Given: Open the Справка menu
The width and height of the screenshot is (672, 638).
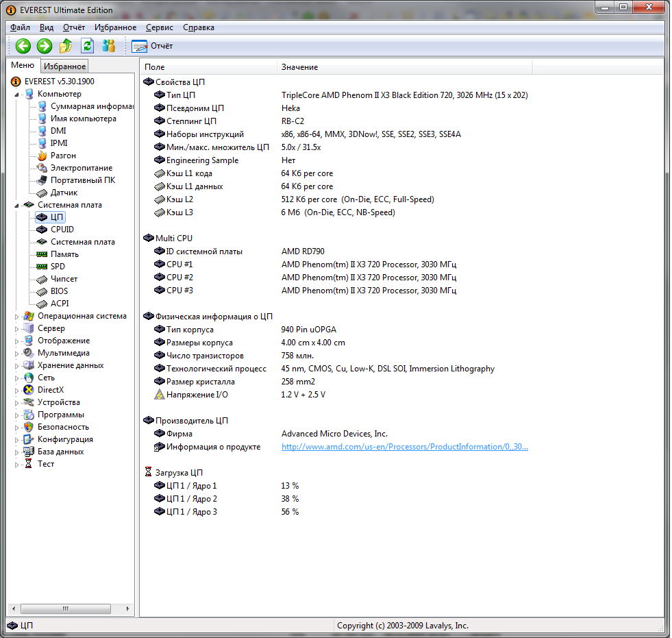Looking at the screenshot, I should (199, 27).
